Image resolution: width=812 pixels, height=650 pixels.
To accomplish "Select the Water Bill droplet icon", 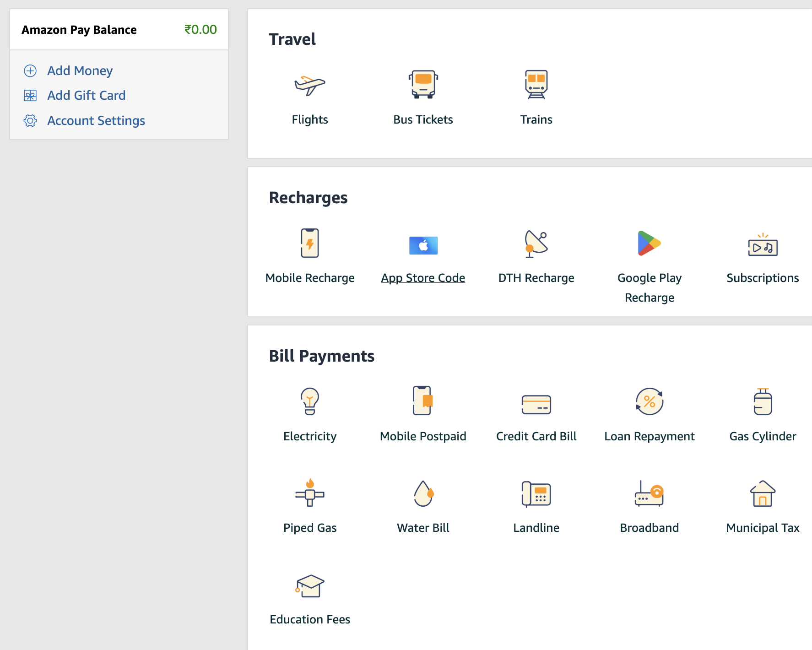I will pos(423,493).
